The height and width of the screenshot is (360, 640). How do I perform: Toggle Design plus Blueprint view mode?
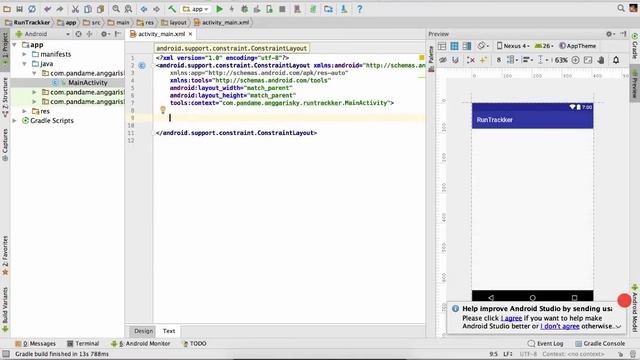[x=467, y=46]
